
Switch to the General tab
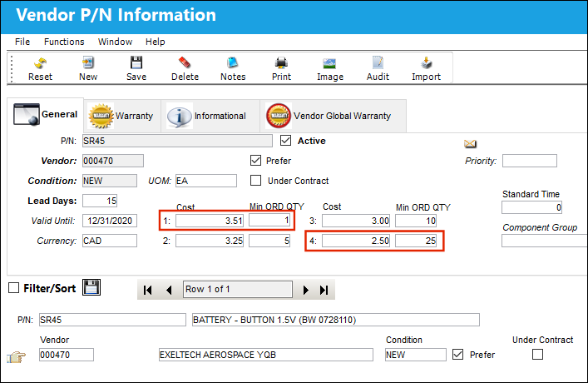pyautogui.click(x=46, y=115)
